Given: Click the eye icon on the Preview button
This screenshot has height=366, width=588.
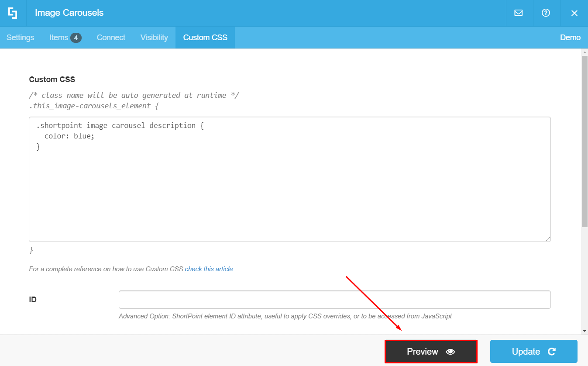Looking at the screenshot, I should 450,351.
